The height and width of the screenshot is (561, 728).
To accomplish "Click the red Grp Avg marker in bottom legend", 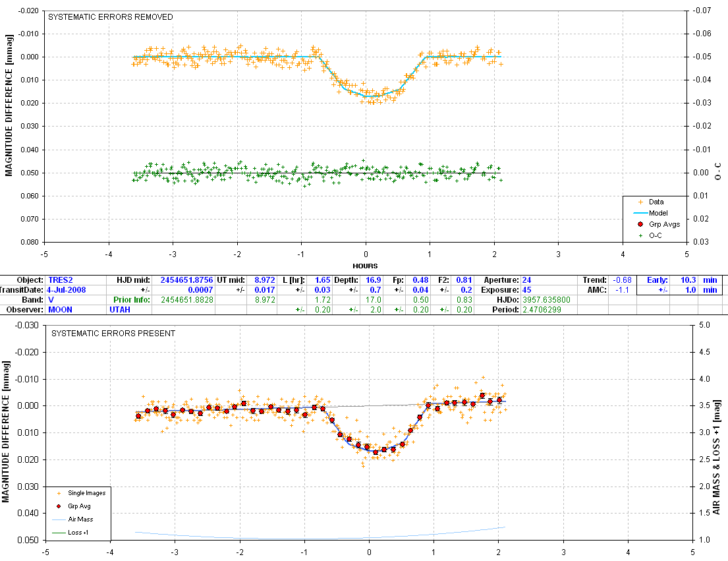I will (x=59, y=506).
